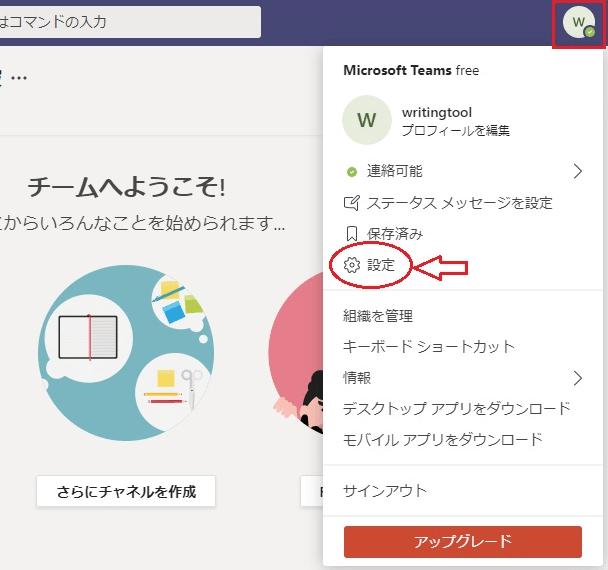Screen dimensions: 608x570
Task: Click the bookmark icon beside 保存済み
Action: point(351,234)
